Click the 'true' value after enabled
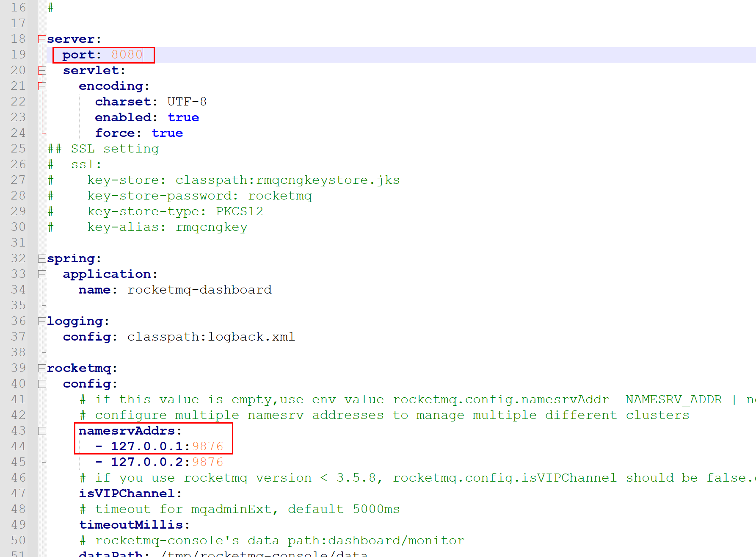 tap(183, 117)
